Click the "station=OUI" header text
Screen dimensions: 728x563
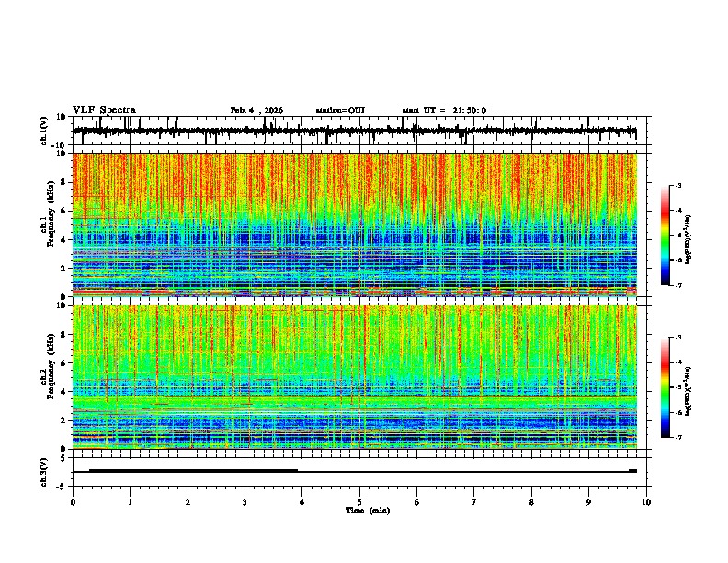(340, 110)
